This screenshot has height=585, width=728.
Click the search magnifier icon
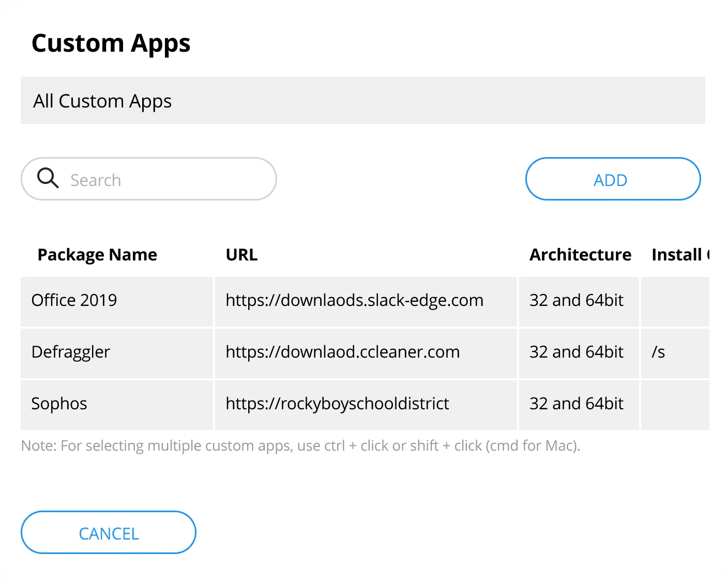pyautogui.click(x=48, y=178)
